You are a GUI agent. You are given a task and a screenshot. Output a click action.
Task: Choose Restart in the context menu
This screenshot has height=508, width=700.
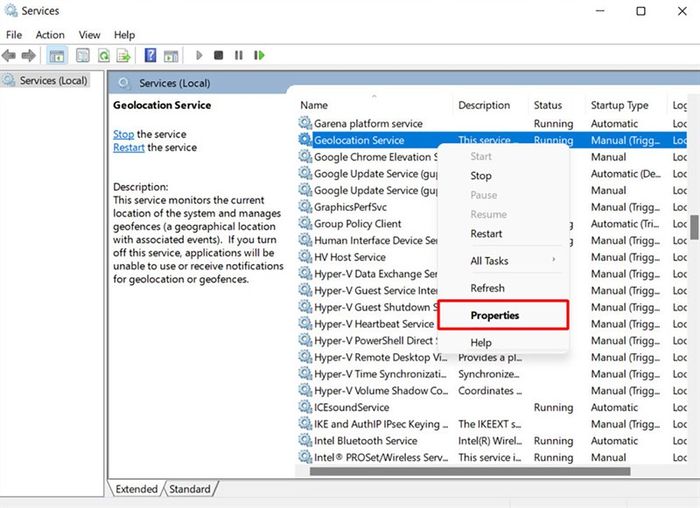(486, 233)
